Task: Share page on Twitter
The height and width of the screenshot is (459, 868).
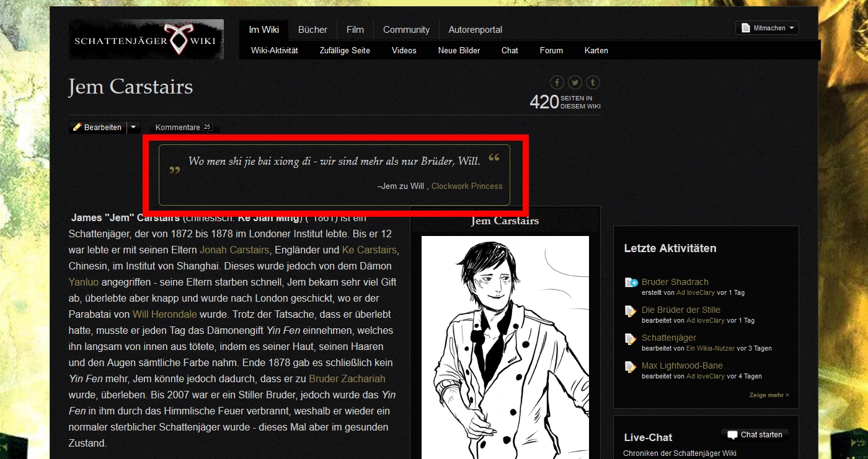Action: (575, 82)
